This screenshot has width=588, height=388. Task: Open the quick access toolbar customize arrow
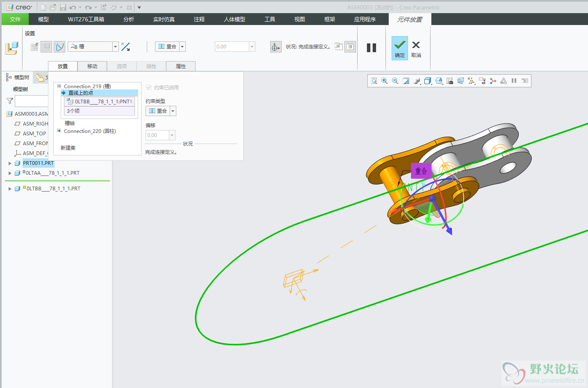click(x=139, y=7)
